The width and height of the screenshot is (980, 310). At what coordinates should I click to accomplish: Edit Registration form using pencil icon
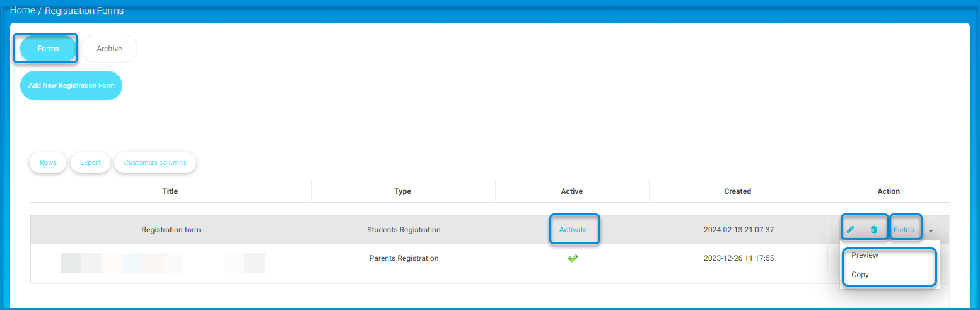[850, 230]
